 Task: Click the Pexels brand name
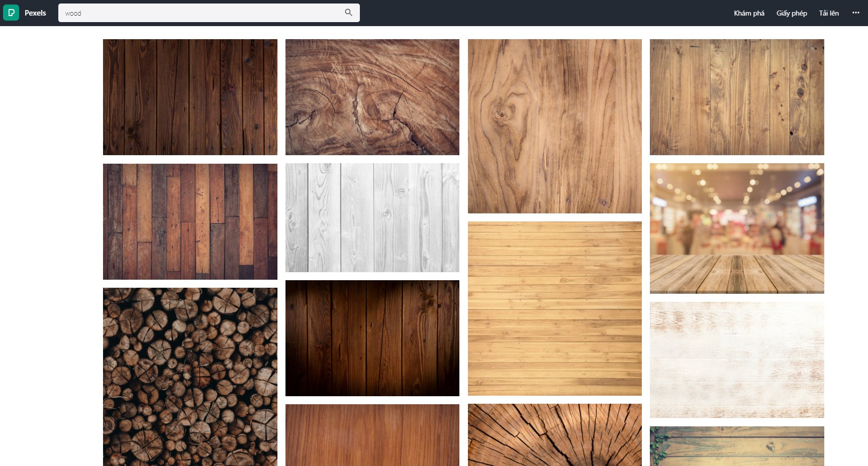[35, 13]
